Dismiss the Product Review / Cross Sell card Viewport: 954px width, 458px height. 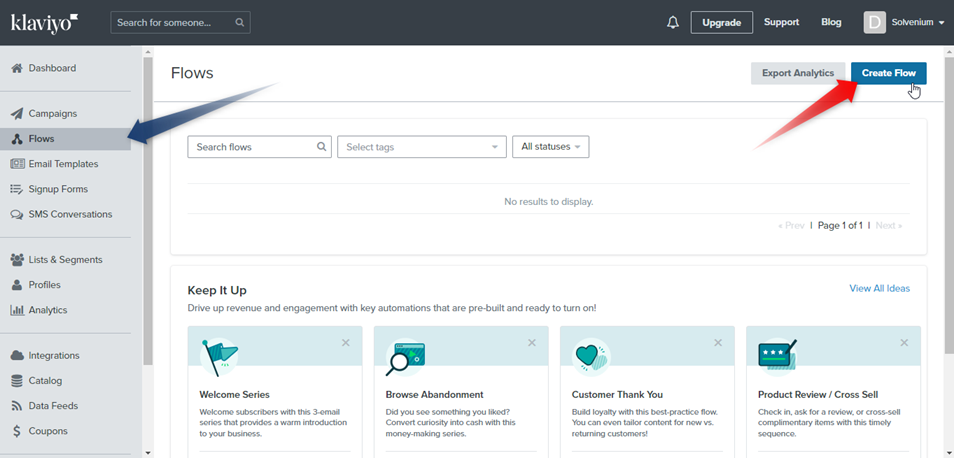[904, 343]
